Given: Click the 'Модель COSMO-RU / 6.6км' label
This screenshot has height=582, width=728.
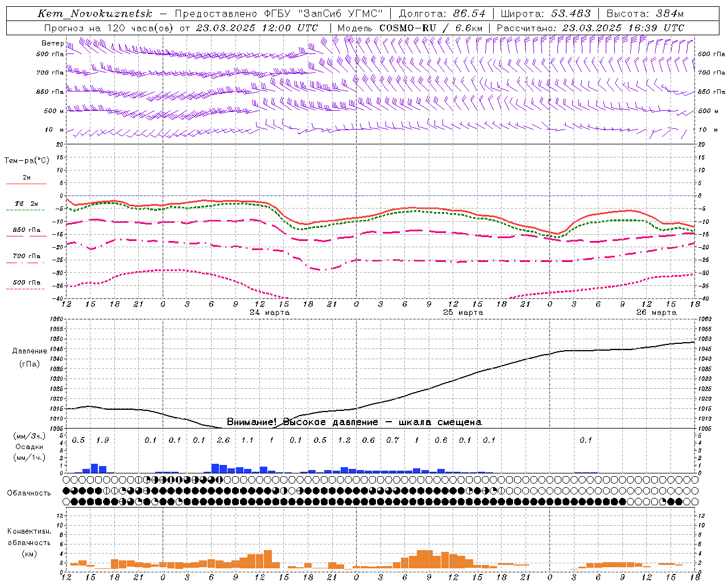Looking at the screenshot, I should pyautogui.click(x=410, y=28).
